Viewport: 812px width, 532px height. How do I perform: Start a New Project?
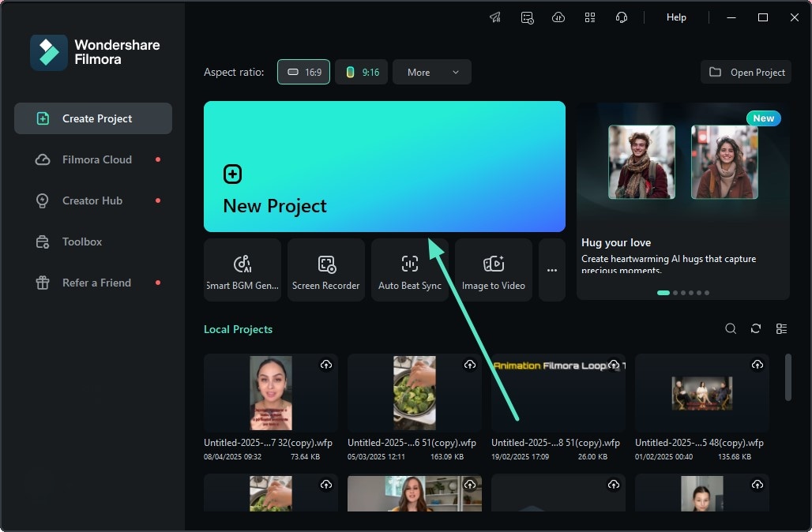pyautogui.click(x=384, y=166)
